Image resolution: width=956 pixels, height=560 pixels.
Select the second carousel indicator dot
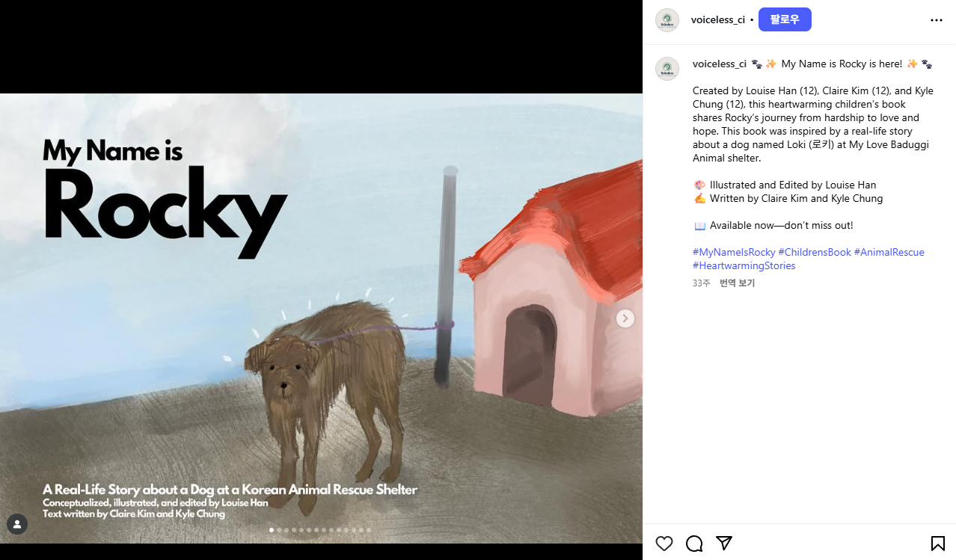(x=279, y=530)
